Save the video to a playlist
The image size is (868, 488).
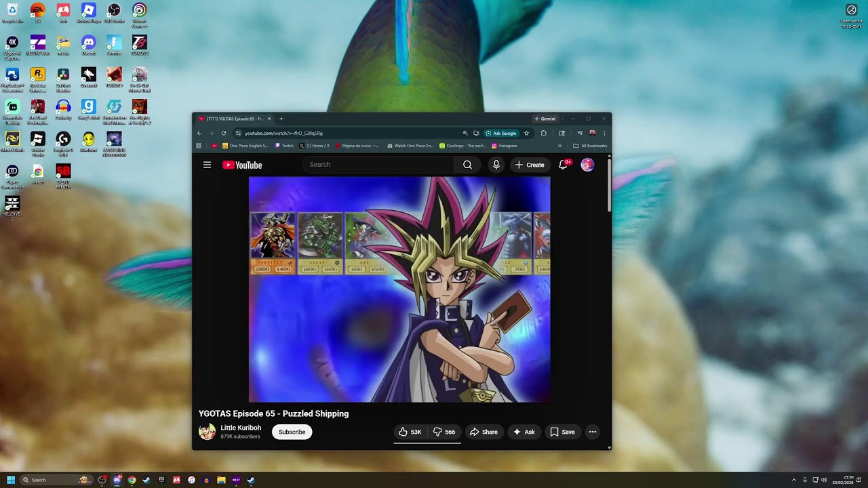tap(563, 432)
